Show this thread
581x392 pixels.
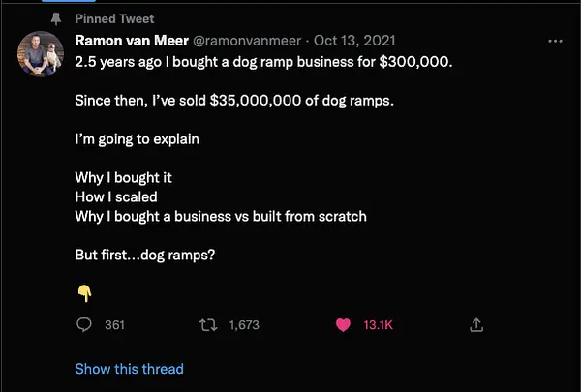[130, 369]
